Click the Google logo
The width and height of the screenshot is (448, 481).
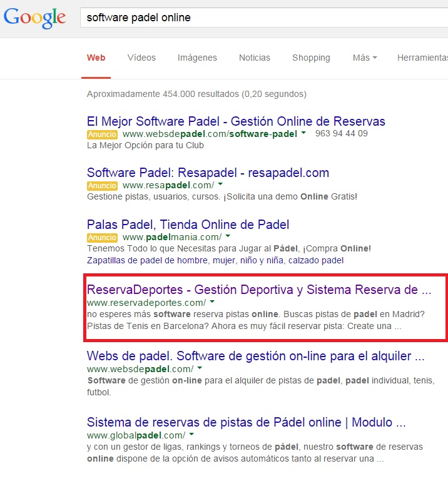pyautogui.click(x=34, y=18)
